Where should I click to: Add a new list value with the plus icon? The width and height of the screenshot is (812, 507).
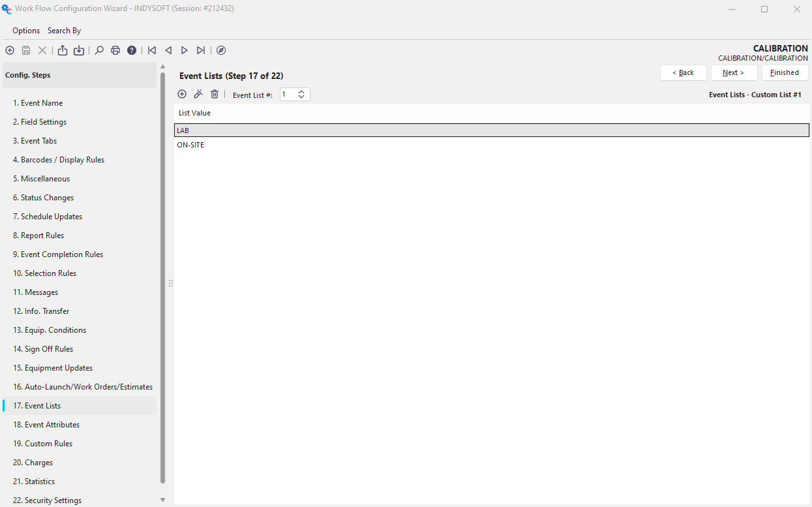[x=182, y=94]
